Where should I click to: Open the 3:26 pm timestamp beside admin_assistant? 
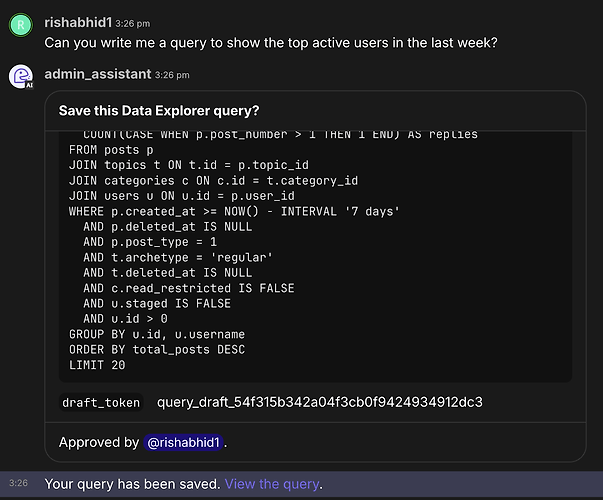click(172, 75)
